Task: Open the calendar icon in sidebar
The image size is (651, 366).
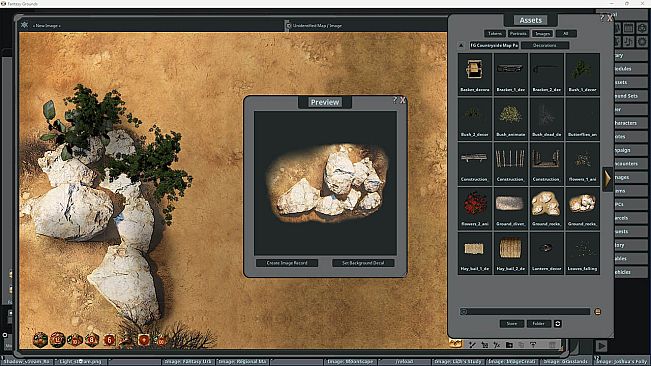Action: [x=629, y=28]
